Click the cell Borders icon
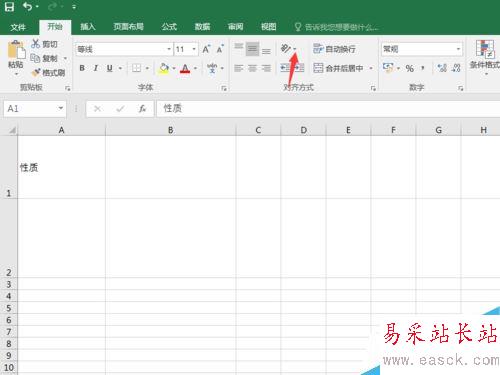500x375 pixels. point(136,68)
